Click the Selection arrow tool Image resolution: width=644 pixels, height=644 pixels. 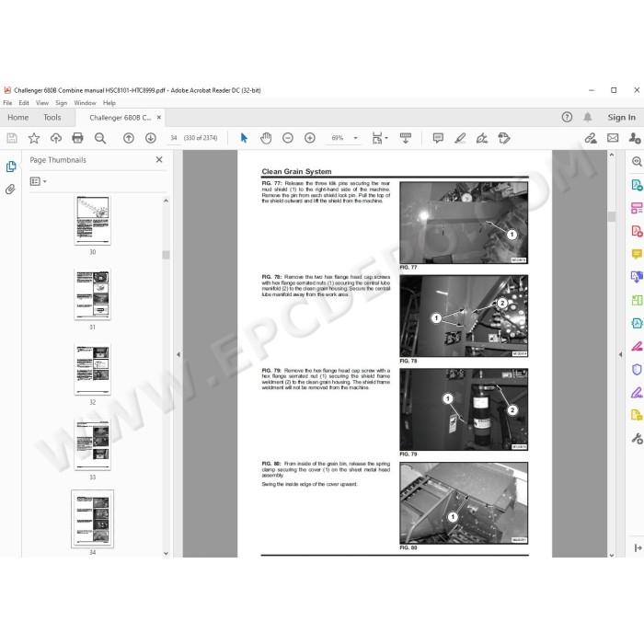pos(244,138)
